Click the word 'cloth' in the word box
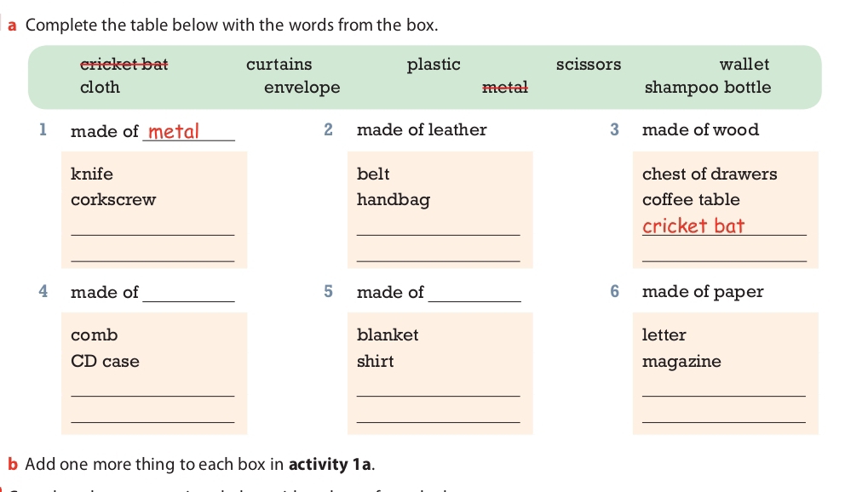The width and height of the screenshot is (868, 492). click(100, 88)
